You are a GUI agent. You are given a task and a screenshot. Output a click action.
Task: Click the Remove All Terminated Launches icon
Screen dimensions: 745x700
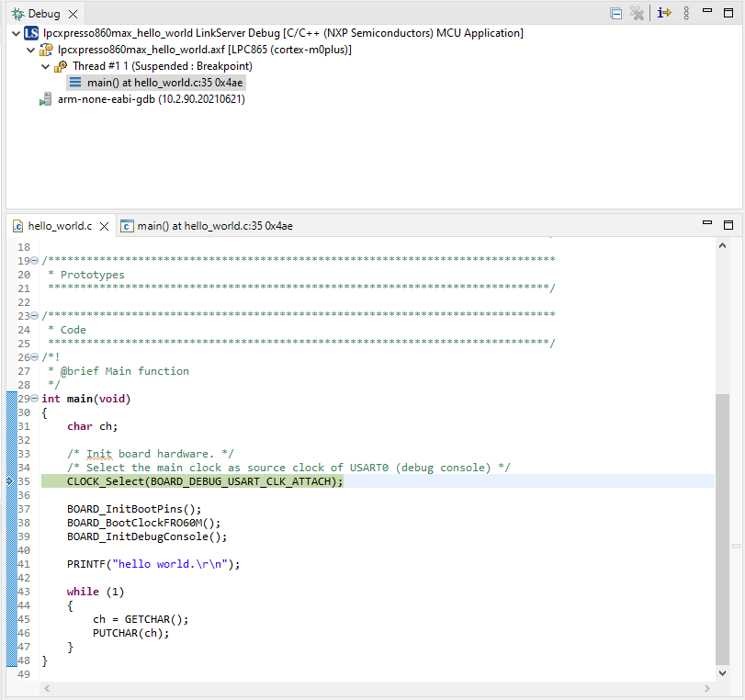click(636, 14)
